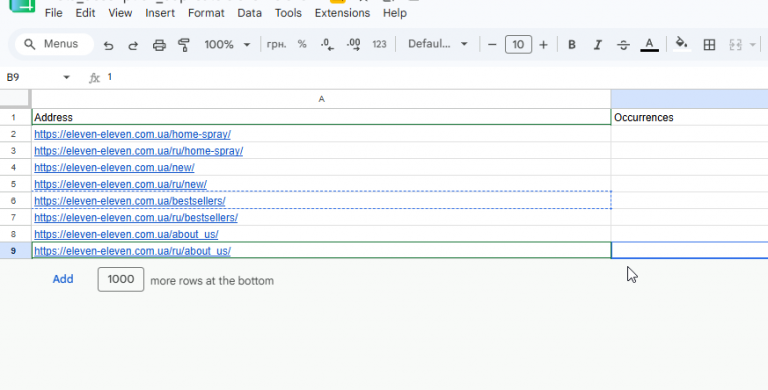Format as currency (грн.)
This screenshot has height=390, width=768.
[276, 45]
